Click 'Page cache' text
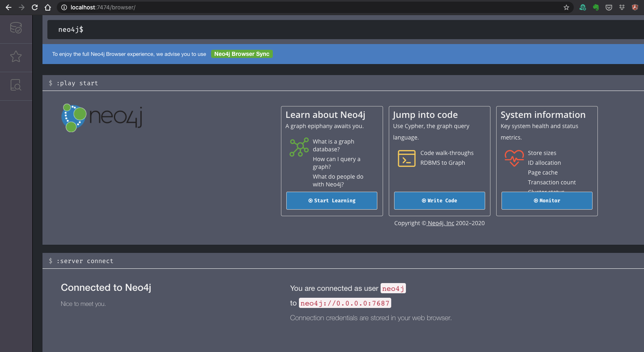This screenshot has width=644, height=352. [542, 173]
